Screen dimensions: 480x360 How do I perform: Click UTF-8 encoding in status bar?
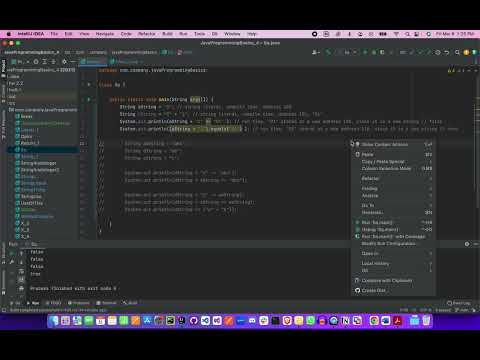[426, 310]
